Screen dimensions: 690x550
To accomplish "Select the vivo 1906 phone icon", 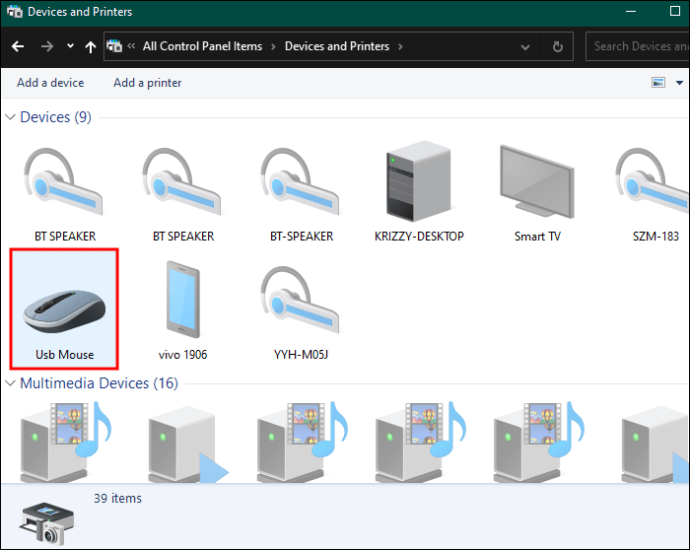I will click(183, 300).
